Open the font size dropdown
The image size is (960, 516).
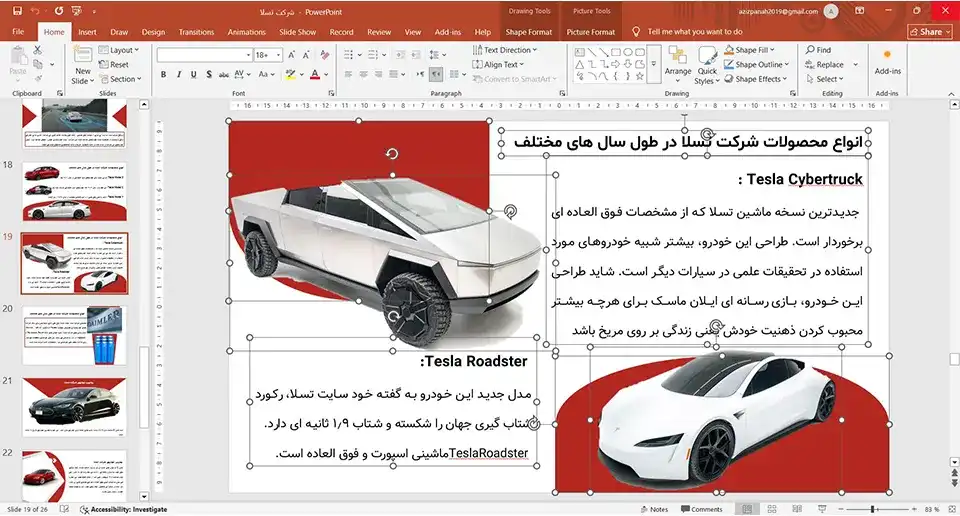click(279, 55)
